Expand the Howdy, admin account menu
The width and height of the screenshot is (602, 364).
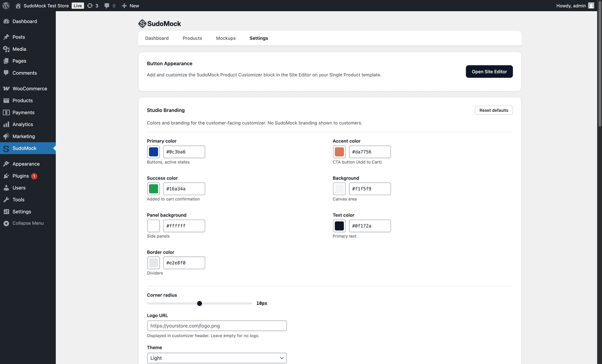tap(575, 6)
